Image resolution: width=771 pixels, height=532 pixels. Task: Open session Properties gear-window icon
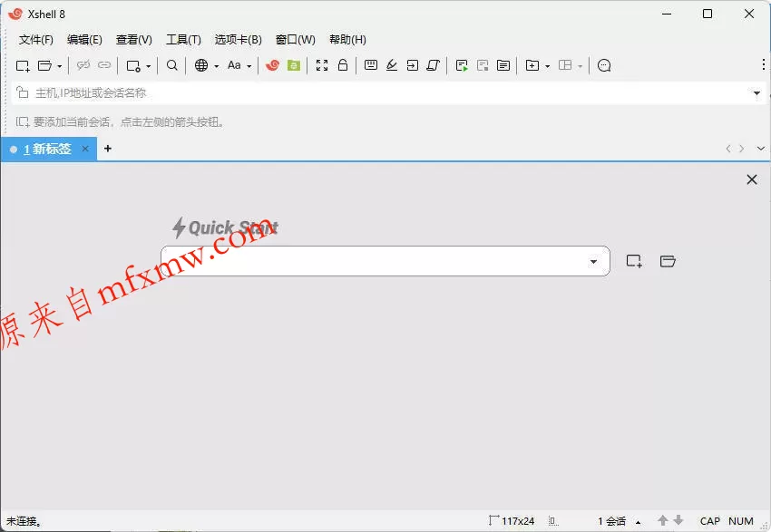tap(133, 65)
